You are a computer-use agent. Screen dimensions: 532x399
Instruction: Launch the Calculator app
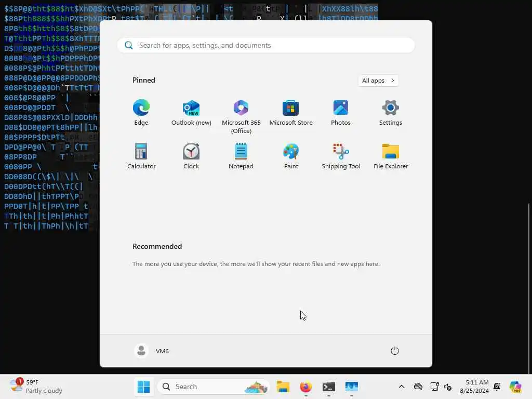141,156
